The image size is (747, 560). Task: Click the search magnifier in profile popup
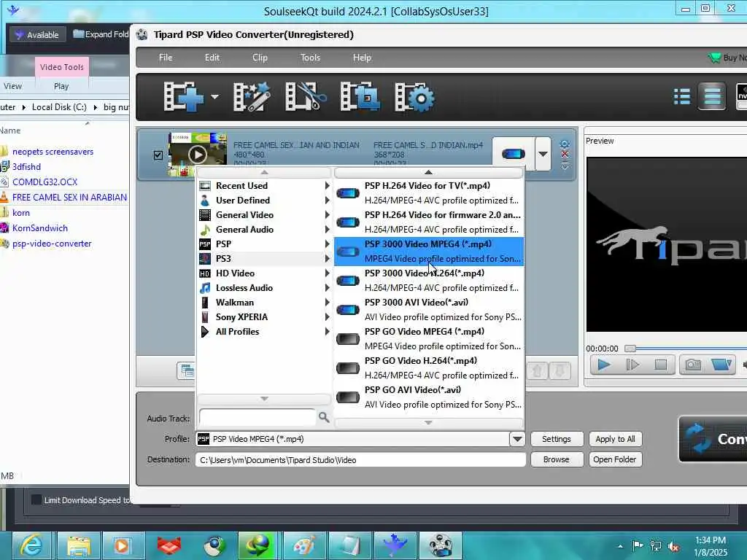[x=324, y=418]
